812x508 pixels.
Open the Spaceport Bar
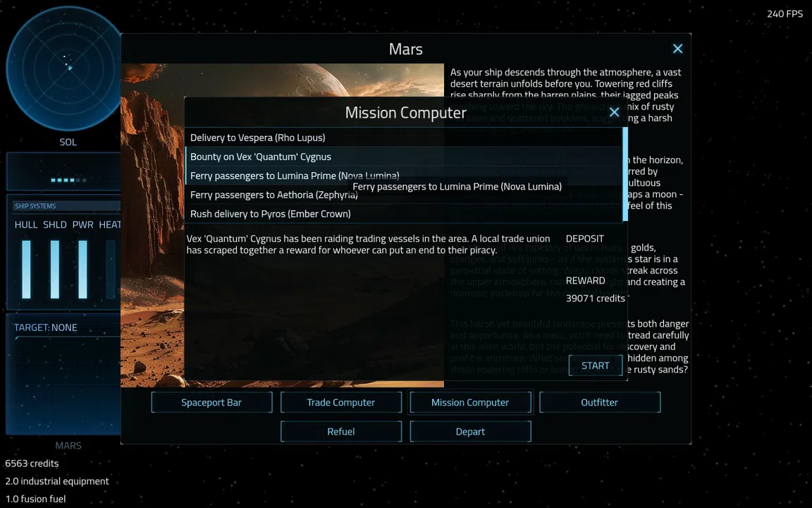click(211, 402)
